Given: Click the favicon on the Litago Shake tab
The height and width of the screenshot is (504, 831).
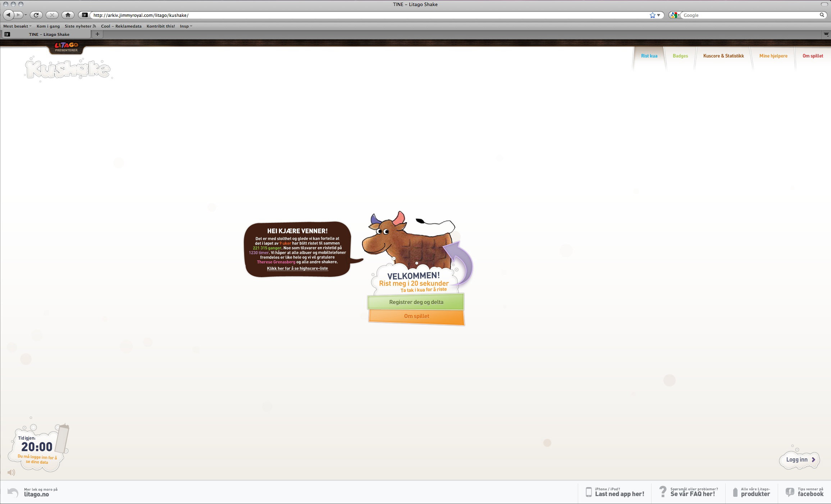Looking at the screenshot, I should (x=7, y=35).
